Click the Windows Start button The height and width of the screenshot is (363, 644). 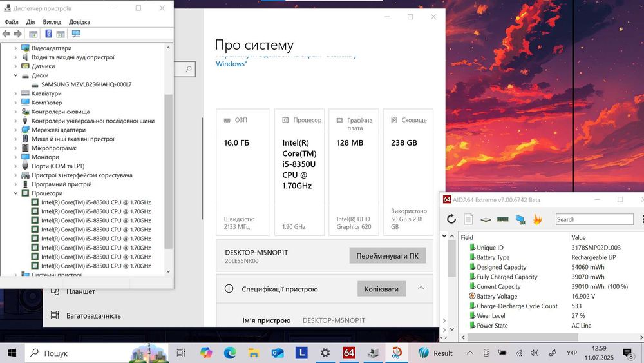point(12,353)
